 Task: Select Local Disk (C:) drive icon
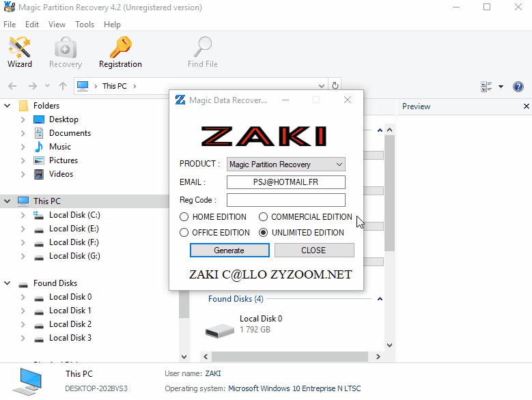39,215
